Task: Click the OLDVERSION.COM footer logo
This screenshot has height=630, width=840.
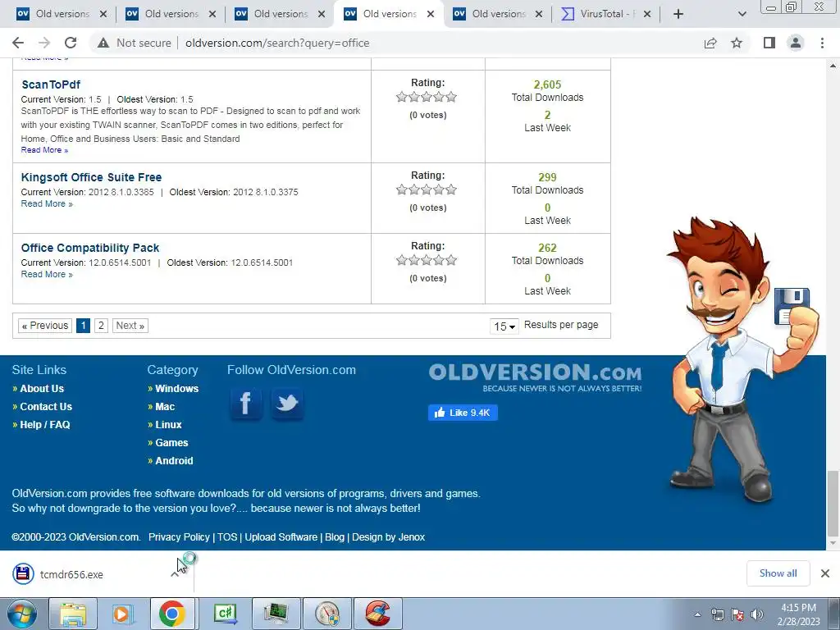Action: coord(535,378)
